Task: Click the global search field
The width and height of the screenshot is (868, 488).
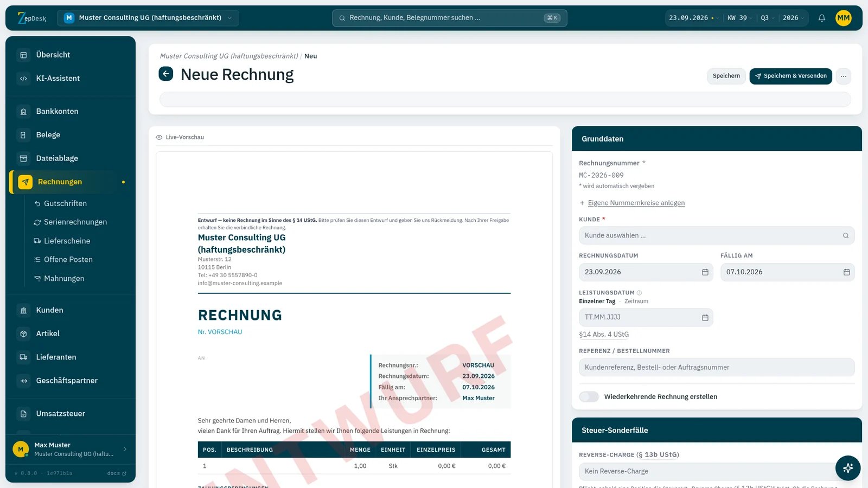Action: (450, 18)
